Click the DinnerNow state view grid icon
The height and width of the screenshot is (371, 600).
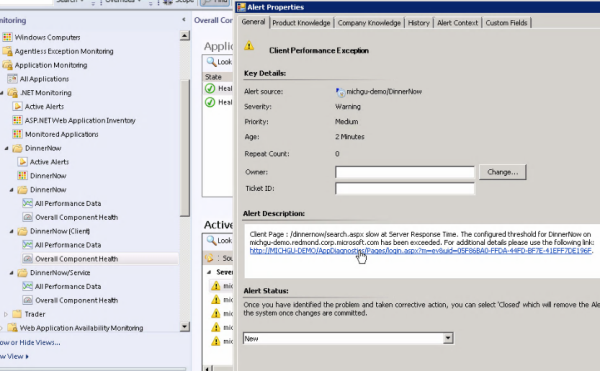(x=23, y=176)
